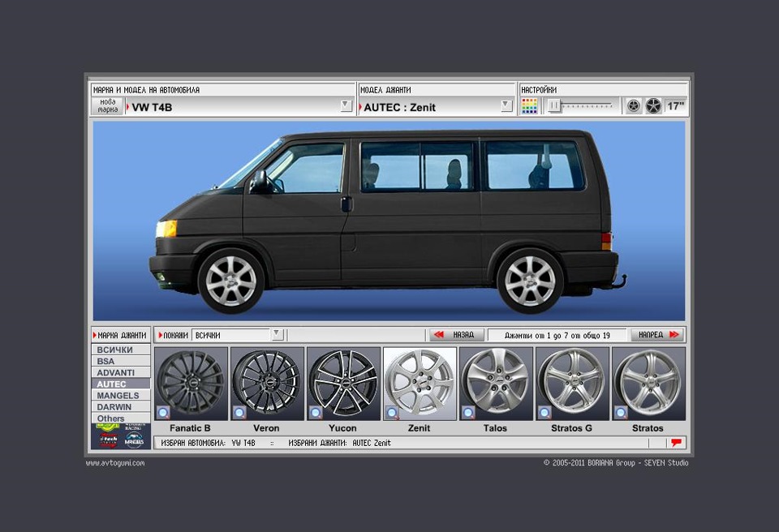Click the rear wheel of the van
The image size is (779, 532).
tap(530, 281)
